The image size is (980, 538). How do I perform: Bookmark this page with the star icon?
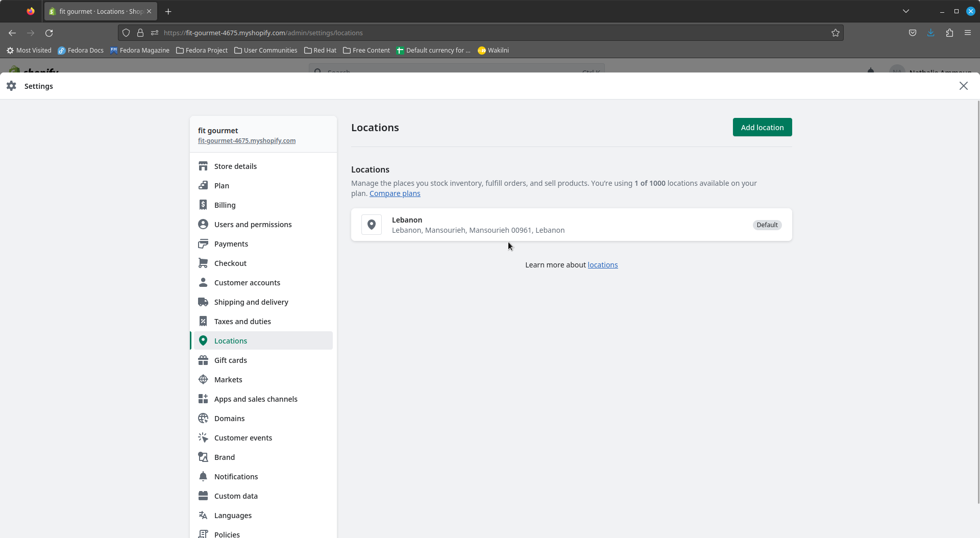tap(836, 33)
